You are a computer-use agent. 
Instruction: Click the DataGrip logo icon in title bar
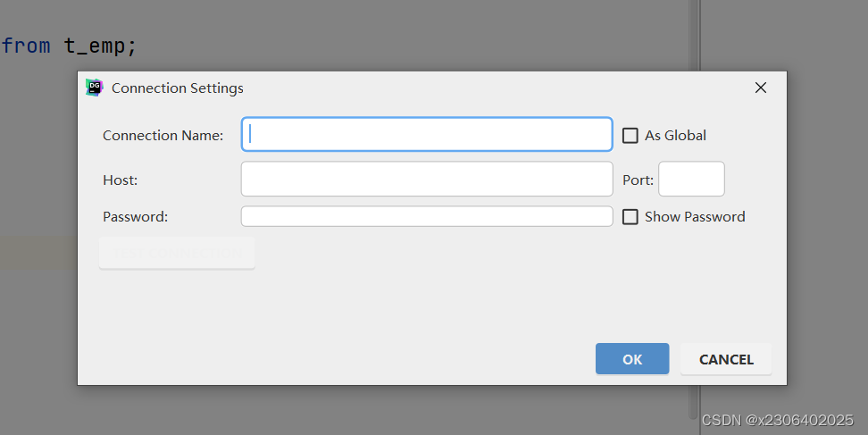pos(94,88)
